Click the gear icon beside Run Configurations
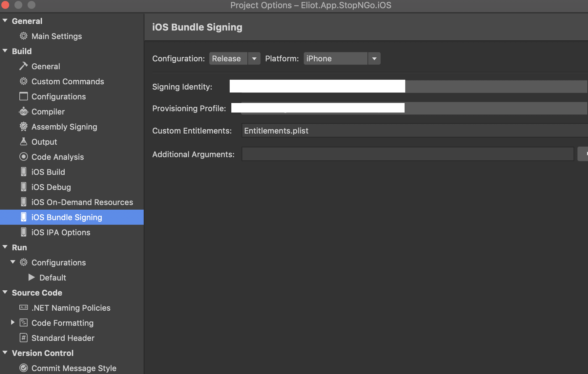The height and width of the screenshot is (374, 588). (24, 262)
